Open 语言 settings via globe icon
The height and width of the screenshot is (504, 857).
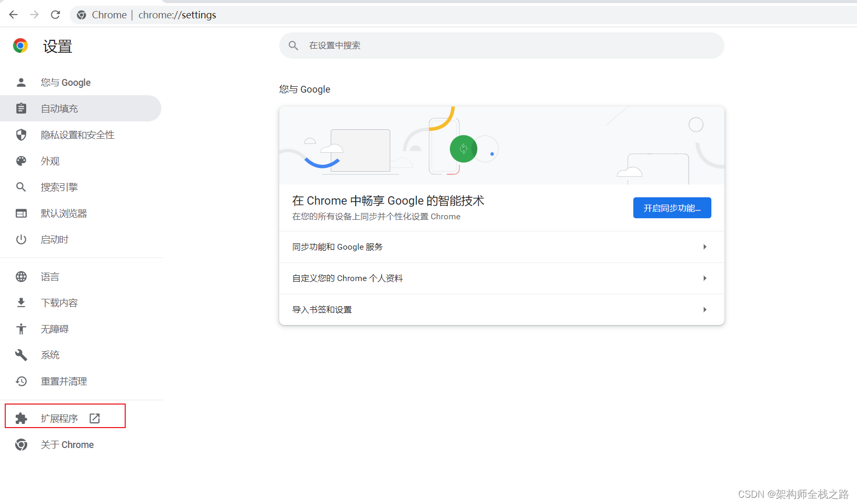pos(21,276)
